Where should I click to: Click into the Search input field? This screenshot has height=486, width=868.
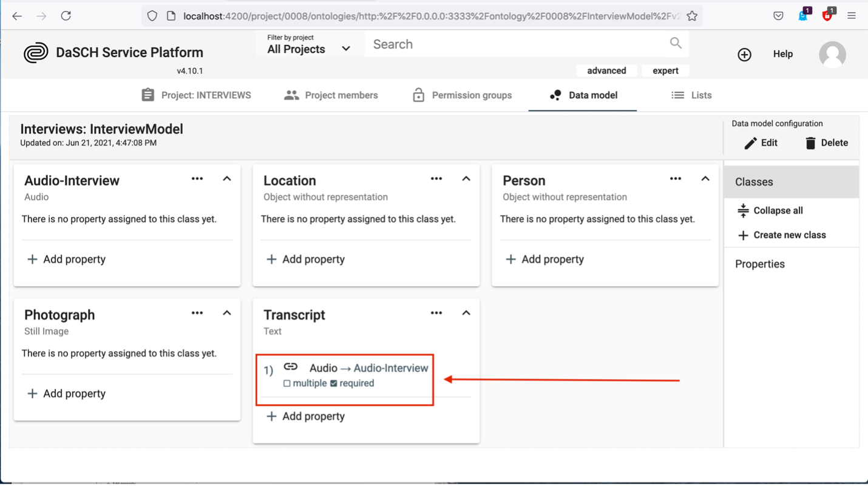point(516,44)
